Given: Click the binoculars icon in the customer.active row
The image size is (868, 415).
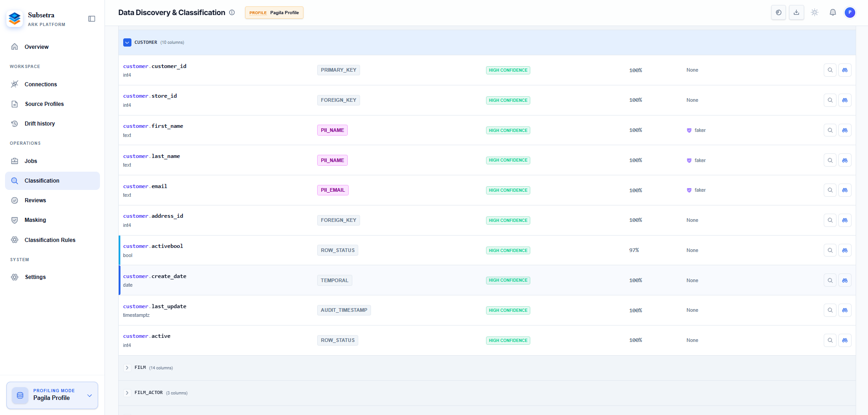Looking at the screenshot, I should (x=845, y=340).
